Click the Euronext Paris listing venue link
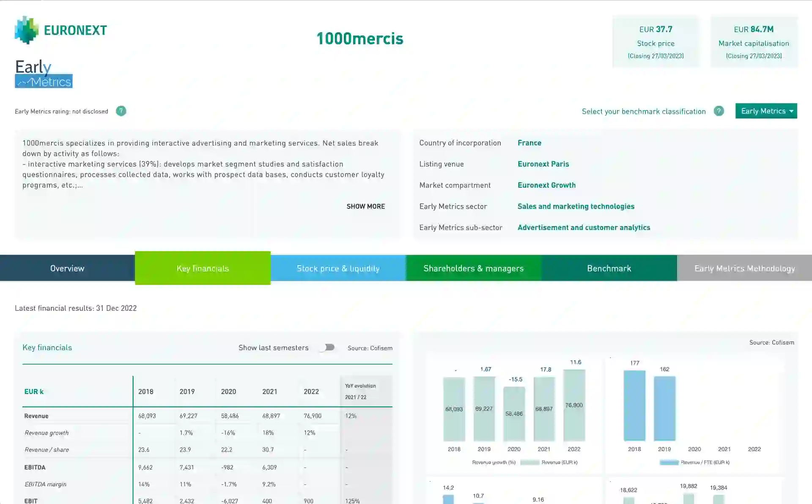Viewport: 812px width, 504px height. coord(543,164)
